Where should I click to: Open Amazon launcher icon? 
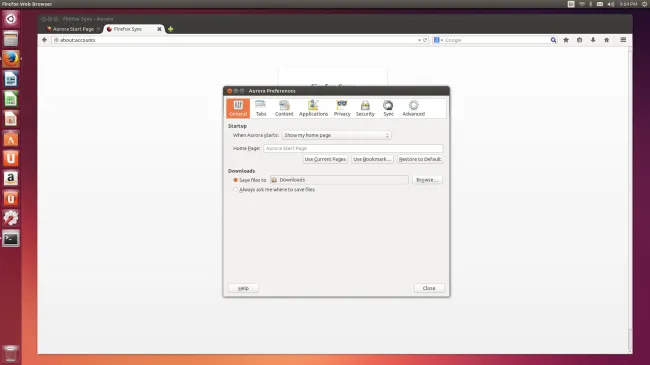tap(11, 178)
